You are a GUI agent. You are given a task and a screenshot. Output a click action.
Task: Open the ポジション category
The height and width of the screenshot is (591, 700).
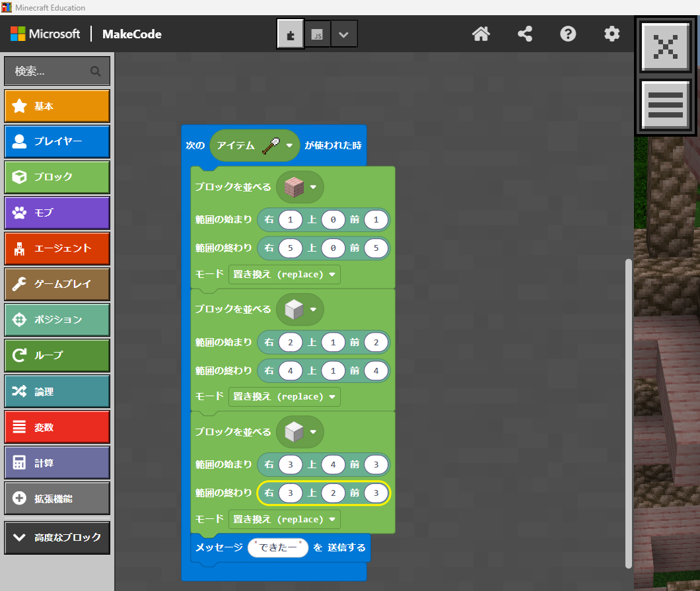(x=57, y=320)
